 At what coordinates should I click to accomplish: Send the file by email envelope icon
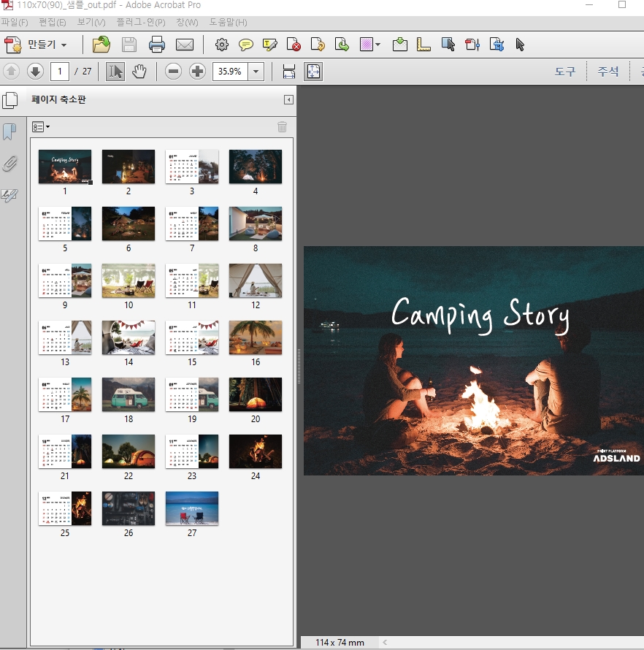(185, 45)
